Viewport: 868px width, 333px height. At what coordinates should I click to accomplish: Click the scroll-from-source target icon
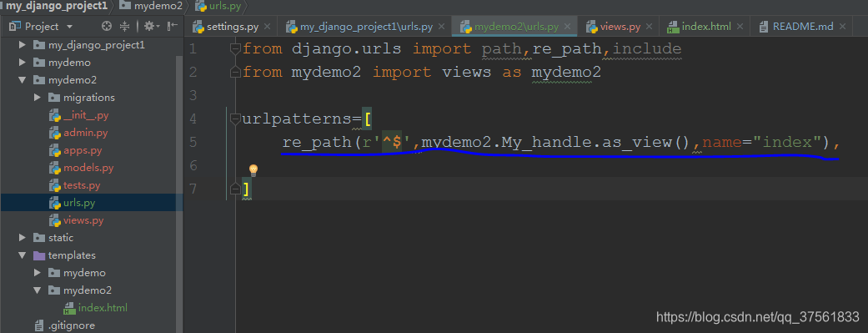point(107,26)
